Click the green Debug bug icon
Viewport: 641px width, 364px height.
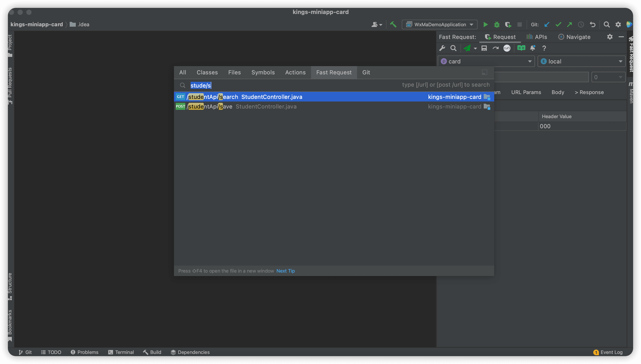[497, 24]
